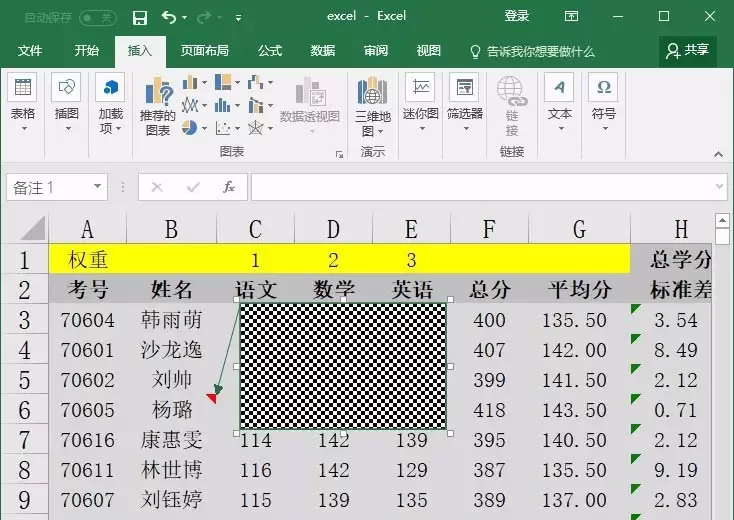Click the 登录 sign-in link
The height and width of the screenshot is (520, 734).
(x=517, y=16)
